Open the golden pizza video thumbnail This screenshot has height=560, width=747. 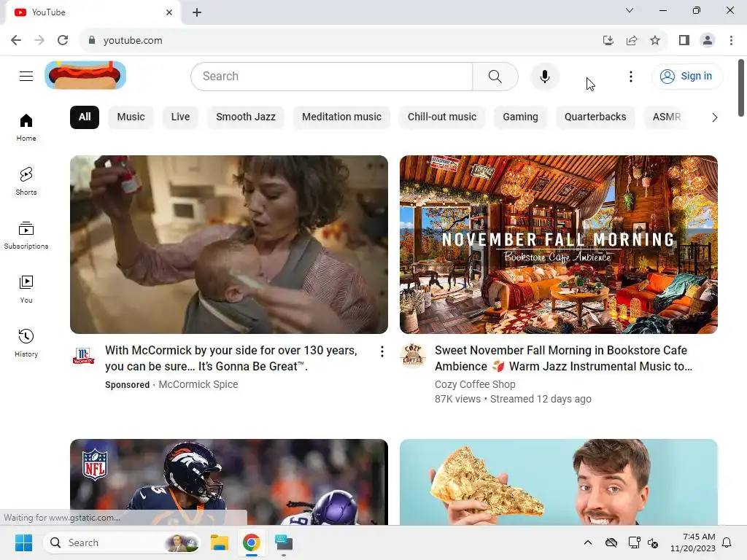click(x=558, y=482)
